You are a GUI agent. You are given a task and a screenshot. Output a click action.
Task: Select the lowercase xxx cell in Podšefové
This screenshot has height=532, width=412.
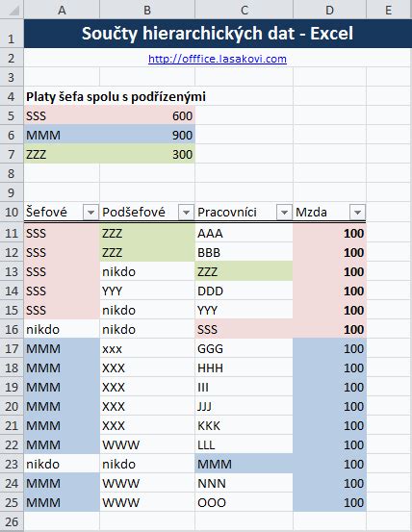click(147, 349)
